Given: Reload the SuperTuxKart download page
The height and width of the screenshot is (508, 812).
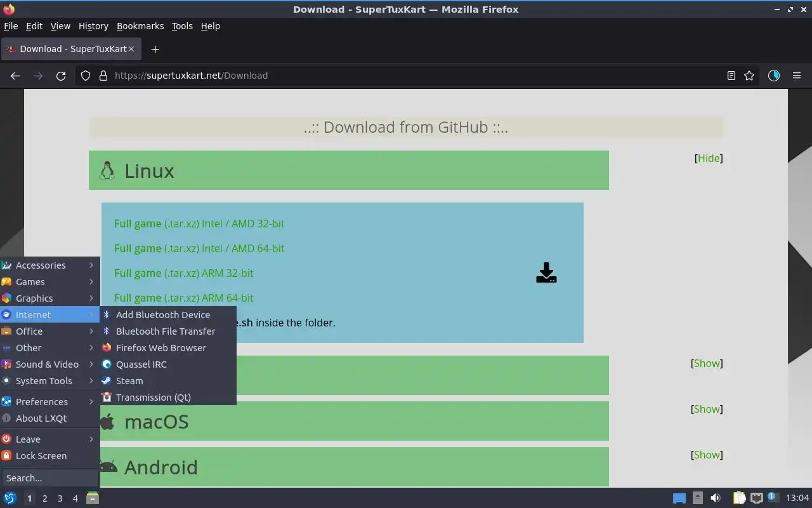Looking at the screenshot, I should 61,76.
